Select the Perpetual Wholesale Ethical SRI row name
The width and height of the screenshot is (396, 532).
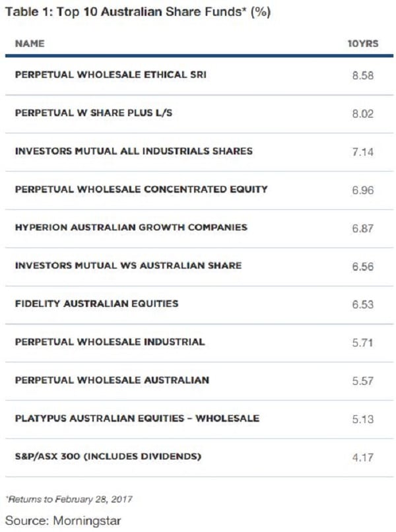(x=110, y=75)
